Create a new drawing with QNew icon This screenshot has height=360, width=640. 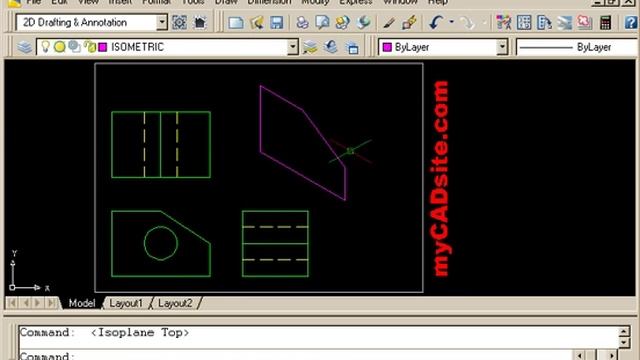coord(236,22)
